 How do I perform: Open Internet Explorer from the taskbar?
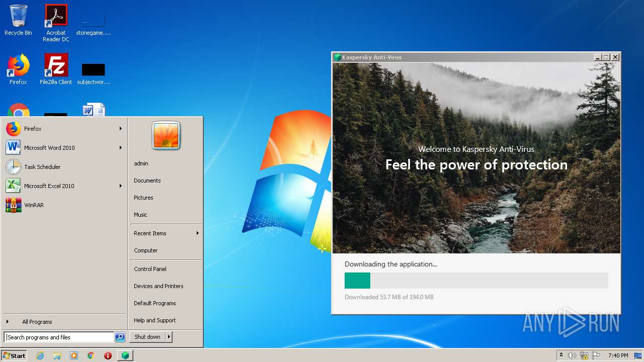(x=40, y=355)
